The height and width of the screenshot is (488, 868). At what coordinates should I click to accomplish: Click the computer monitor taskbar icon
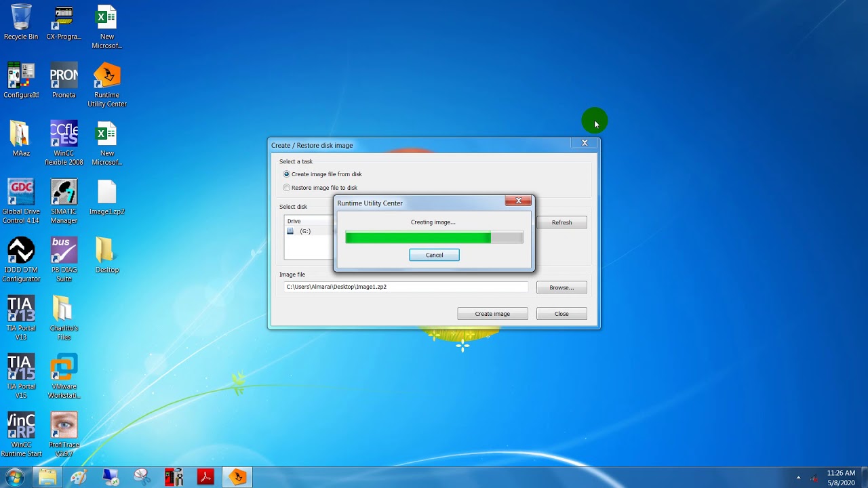coord(111,477)
